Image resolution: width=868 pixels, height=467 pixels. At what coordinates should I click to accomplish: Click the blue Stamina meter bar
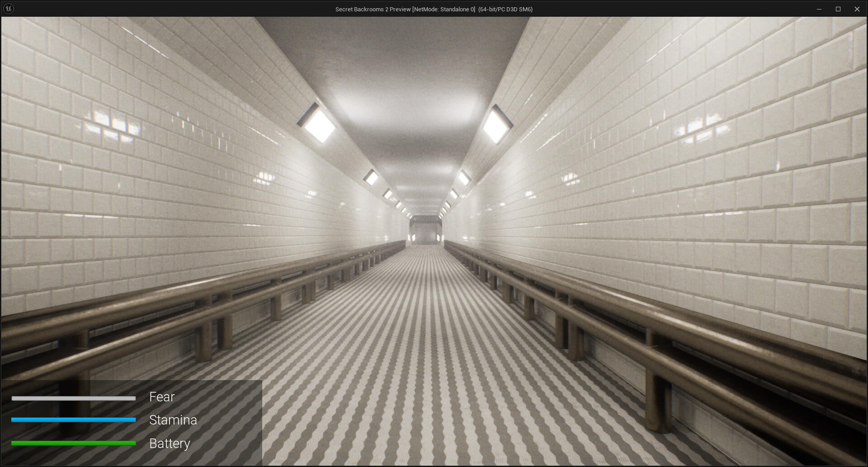click(73, 420)
